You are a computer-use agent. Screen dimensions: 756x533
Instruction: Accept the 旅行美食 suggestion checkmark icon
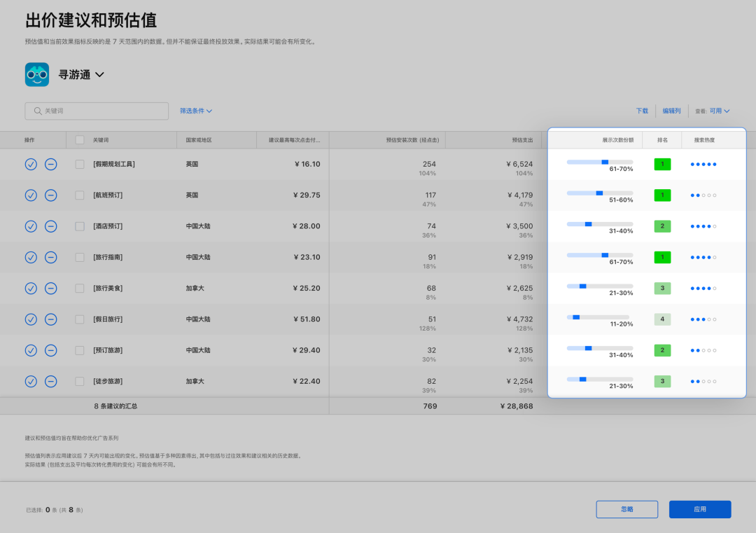point(31,289)
